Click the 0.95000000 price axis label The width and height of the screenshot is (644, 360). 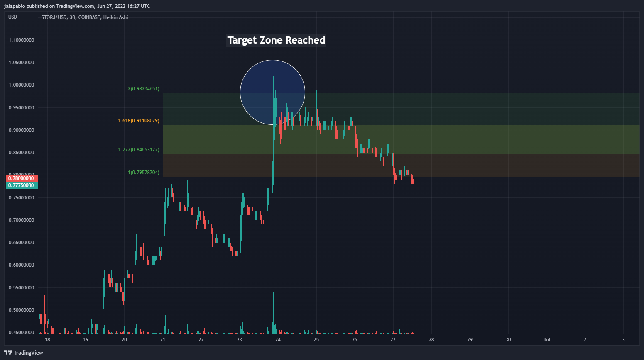point(21,108)
